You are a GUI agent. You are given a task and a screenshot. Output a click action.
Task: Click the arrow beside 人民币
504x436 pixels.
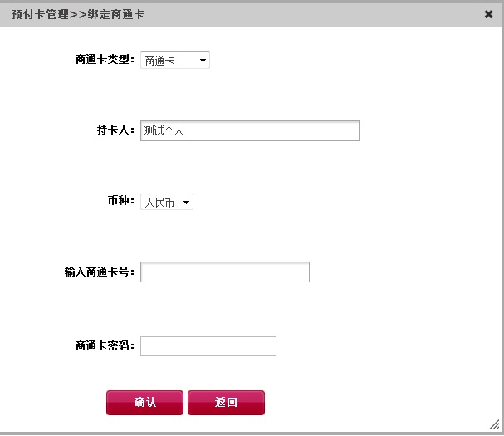pyautogui.click(x=186, y=203)
